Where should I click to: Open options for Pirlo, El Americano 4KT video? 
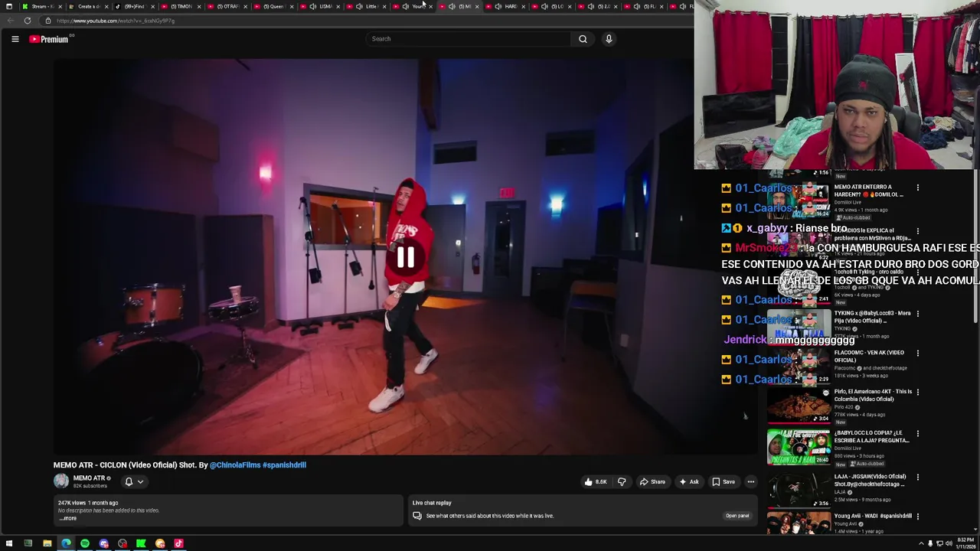(x=918, y=392)
